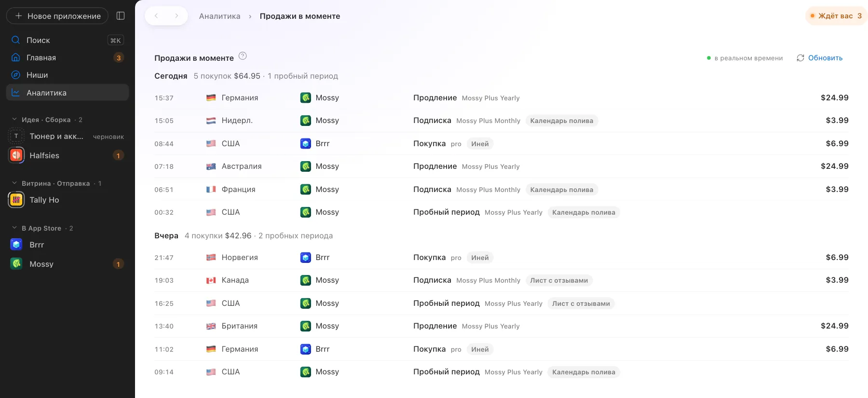Open the Tally Ho app icon
Image resolution: width=868 pixels, height=398 pixels.
pyautogui.click(x=16, y=200)
